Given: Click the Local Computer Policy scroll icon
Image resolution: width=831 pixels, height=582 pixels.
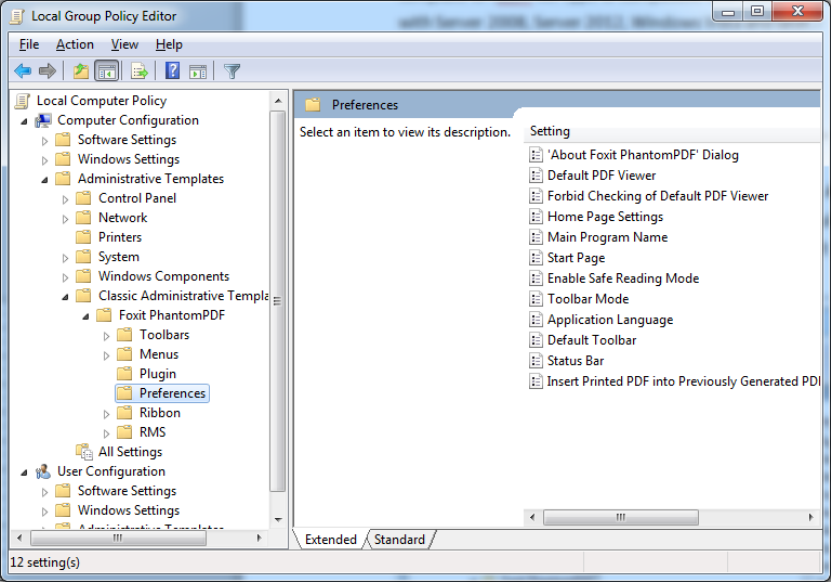Looking at the screenshot, I should tap(22, 101).
